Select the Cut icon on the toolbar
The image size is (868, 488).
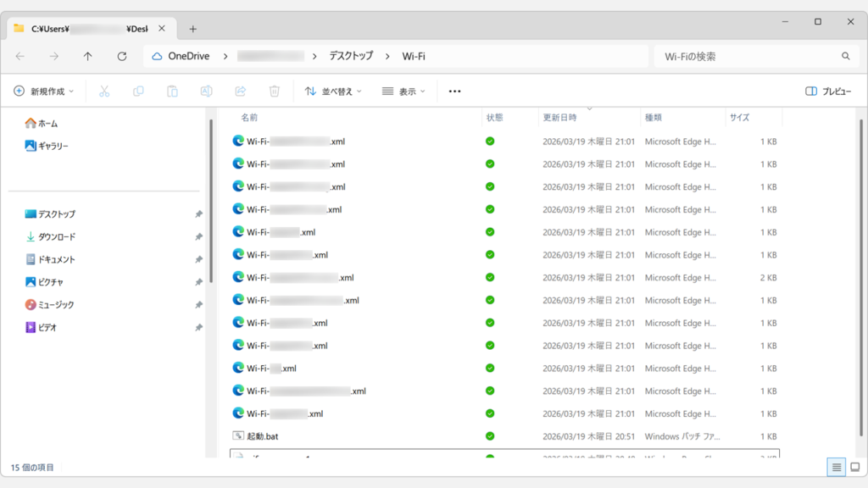(x=104, y=91)
